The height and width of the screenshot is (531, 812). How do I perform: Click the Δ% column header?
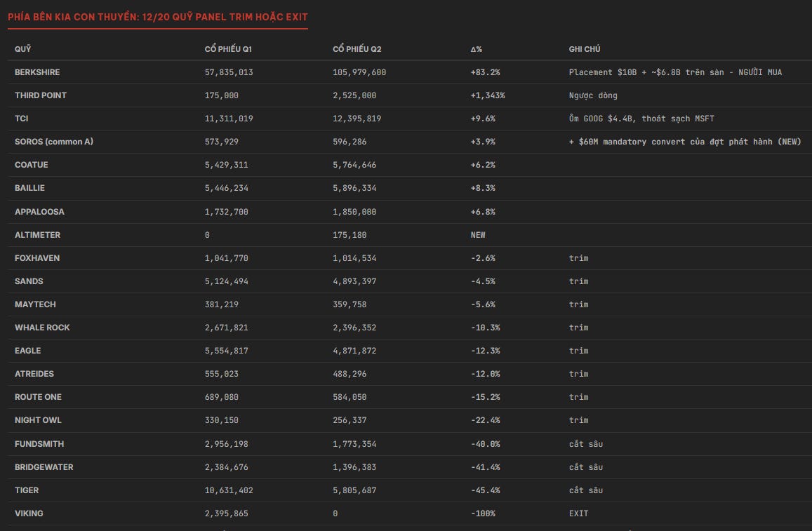pos(477,49)
